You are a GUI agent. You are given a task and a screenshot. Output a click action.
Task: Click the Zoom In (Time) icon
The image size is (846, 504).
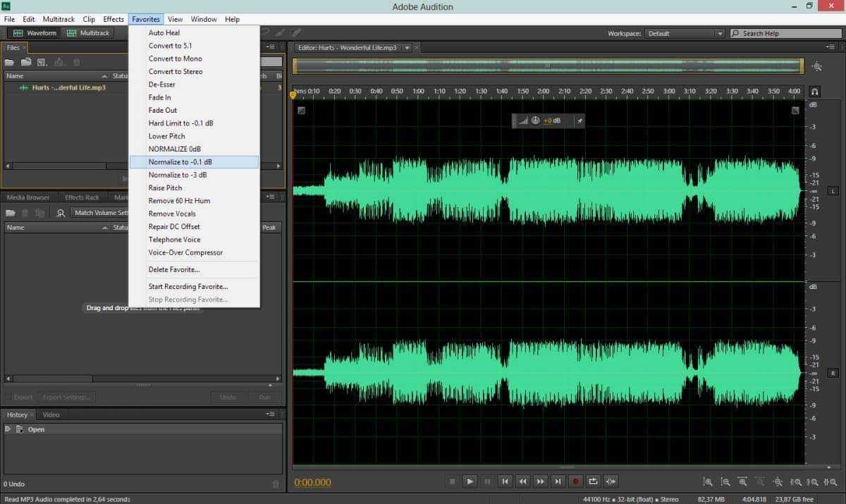[743, 482]
